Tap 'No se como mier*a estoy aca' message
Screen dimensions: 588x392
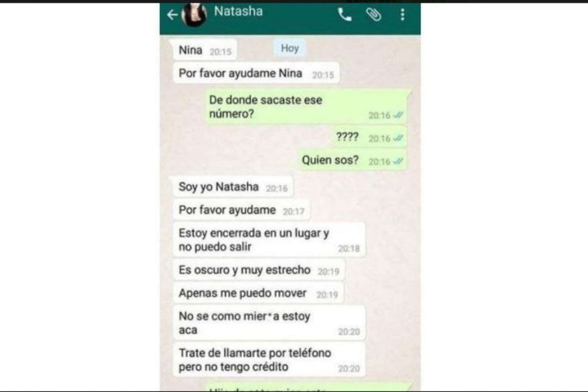tap(269, 323)
